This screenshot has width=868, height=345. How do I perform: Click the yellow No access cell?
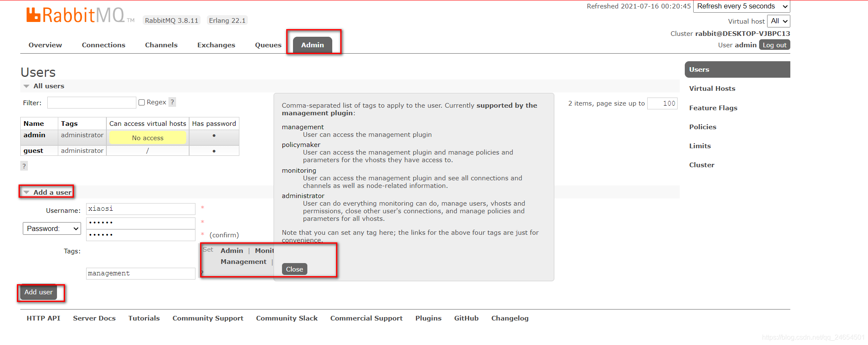(147, 138)
